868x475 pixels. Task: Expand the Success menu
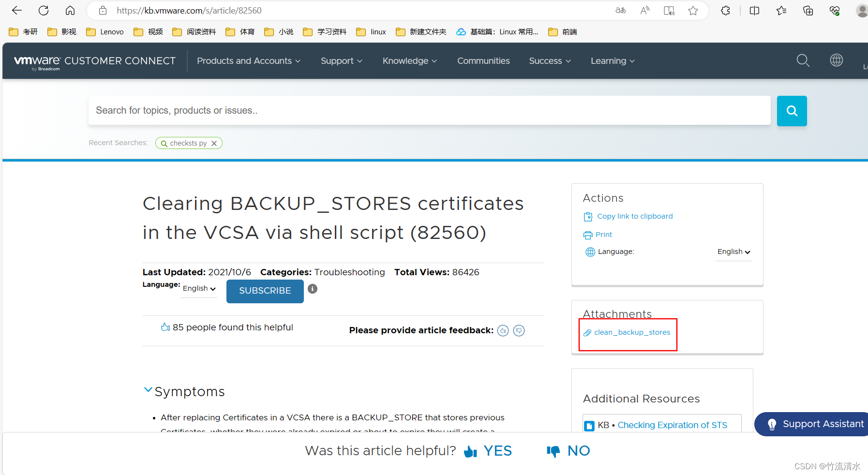pyautogui.click(x=550, y=61)
